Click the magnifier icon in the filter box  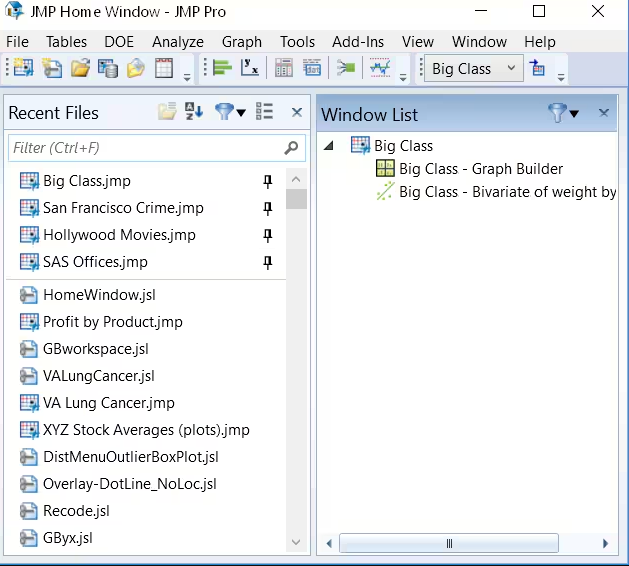tap(291, 148)
